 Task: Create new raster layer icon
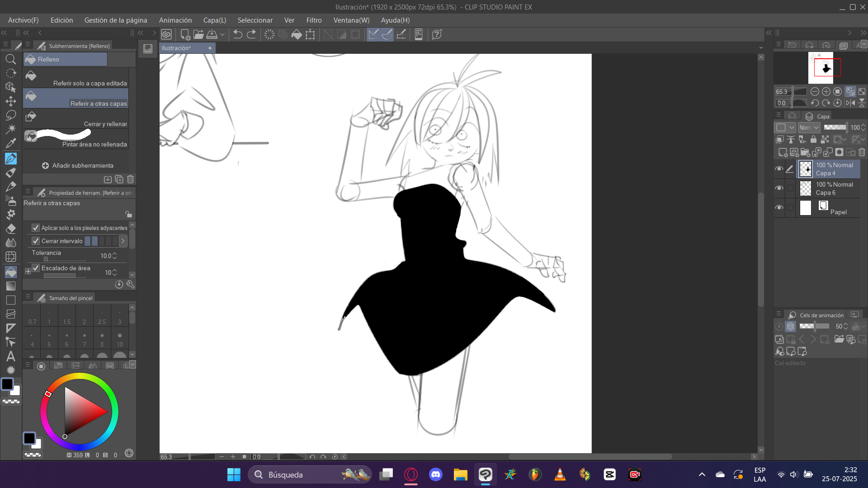(x=783, y=152)
